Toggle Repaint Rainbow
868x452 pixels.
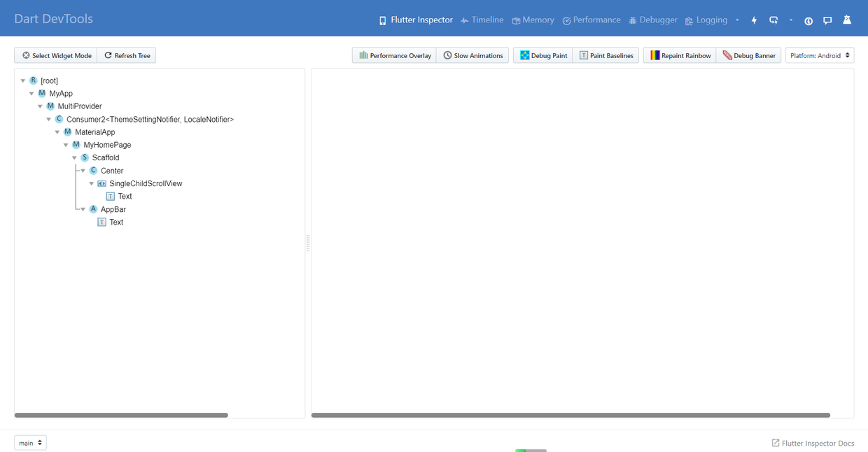click(x=680, y=55)
